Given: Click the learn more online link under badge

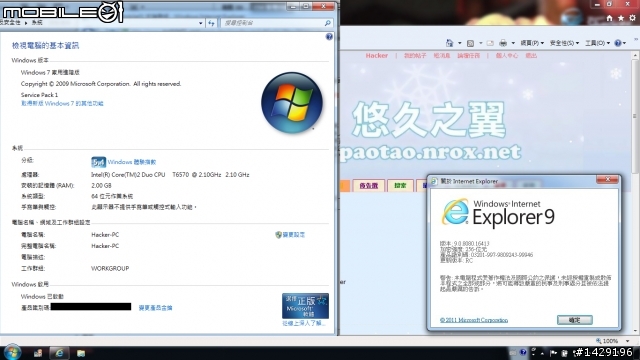Looking at the screenshot, I should click(304, 323).
